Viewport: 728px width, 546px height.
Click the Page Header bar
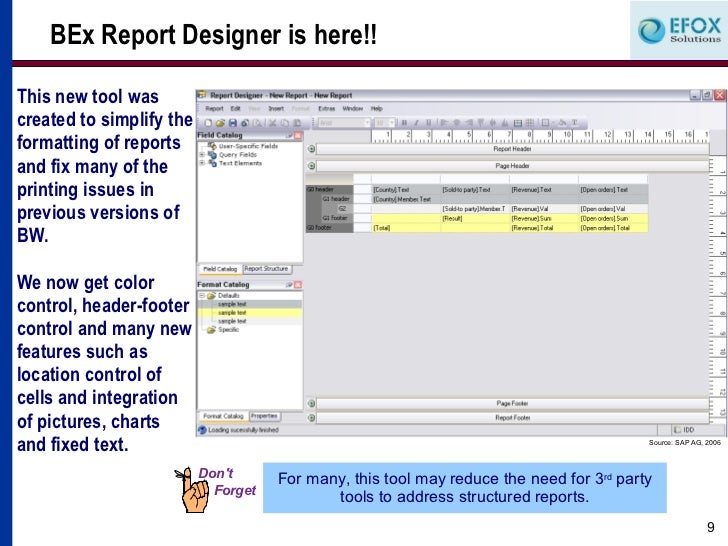tap(513, 166)
